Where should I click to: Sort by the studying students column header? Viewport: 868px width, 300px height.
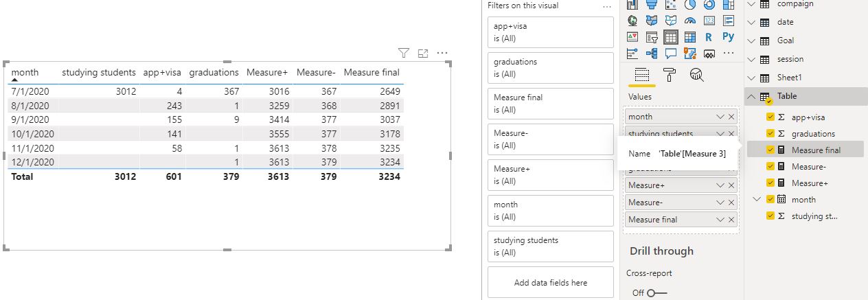[99, 72]
